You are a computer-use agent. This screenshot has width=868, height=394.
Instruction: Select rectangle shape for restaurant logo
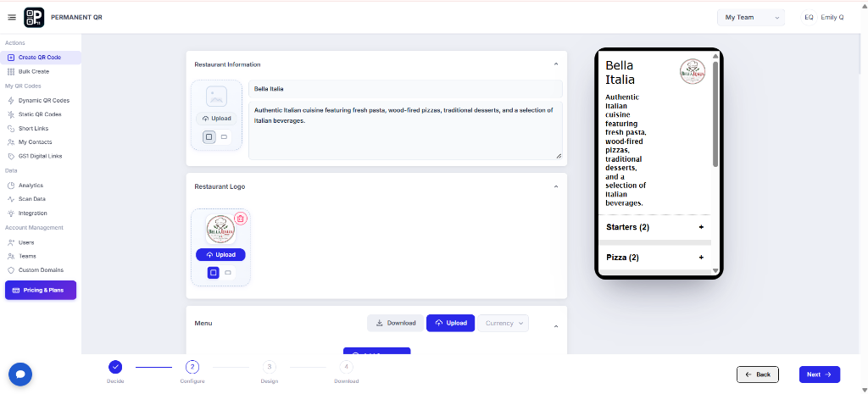coord(227,273)
